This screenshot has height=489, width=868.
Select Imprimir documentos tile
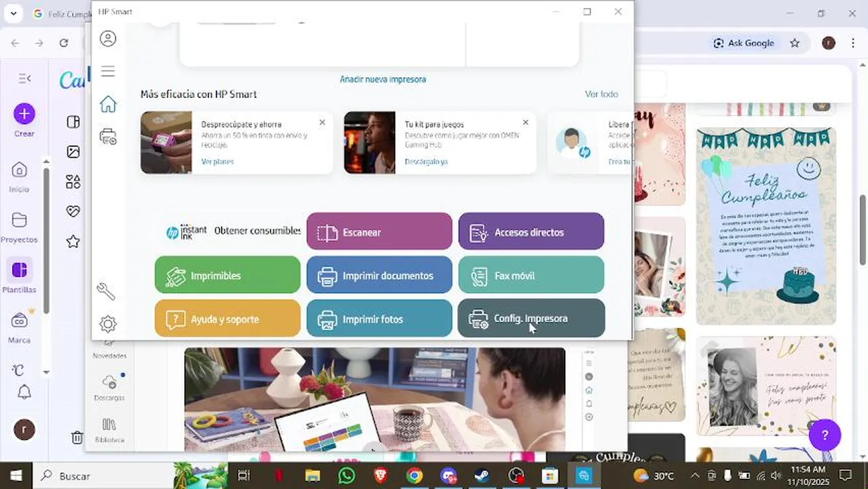point(379,275)
